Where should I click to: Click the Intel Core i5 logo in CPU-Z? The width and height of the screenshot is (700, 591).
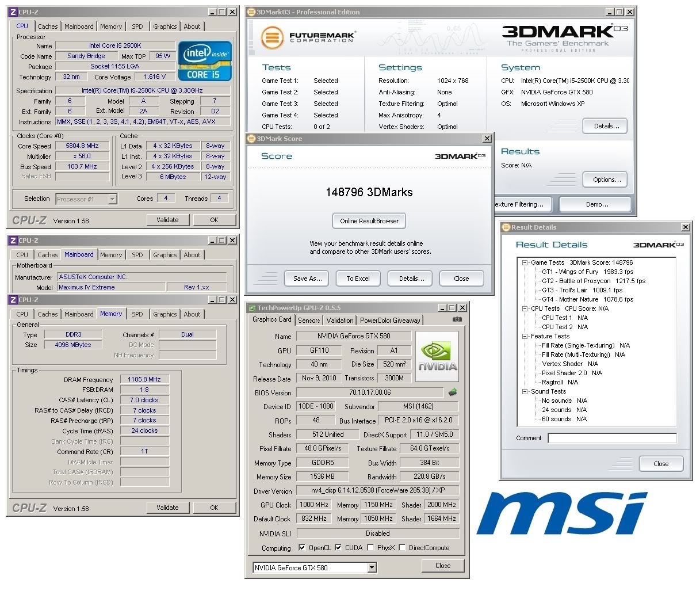click(x=205, y=60)
